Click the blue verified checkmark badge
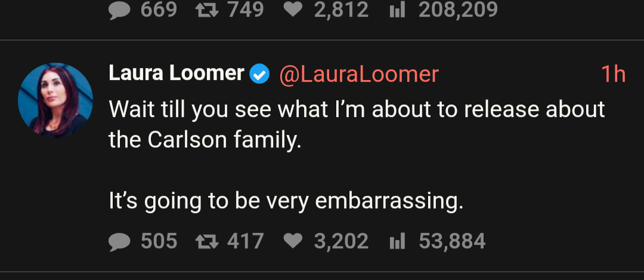This screenshot has height=280, width=644. point(259,74)
